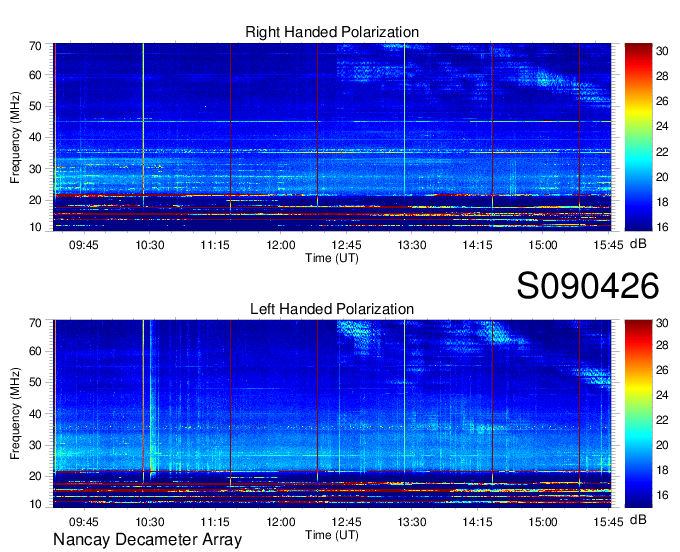This screenshot has width=680, height=552.
Task: Click 24 dB label on top color bar
Action: tap(662, 127)
